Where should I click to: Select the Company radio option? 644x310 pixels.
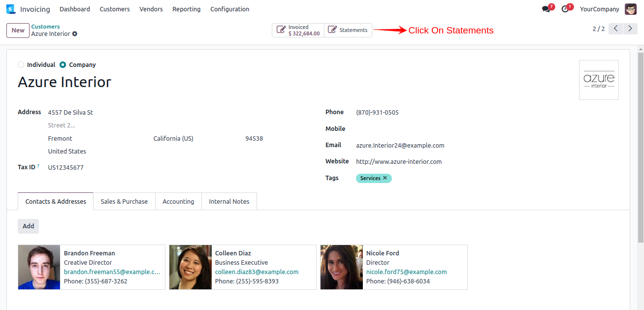pyautogui.click(x=63, y=65)
